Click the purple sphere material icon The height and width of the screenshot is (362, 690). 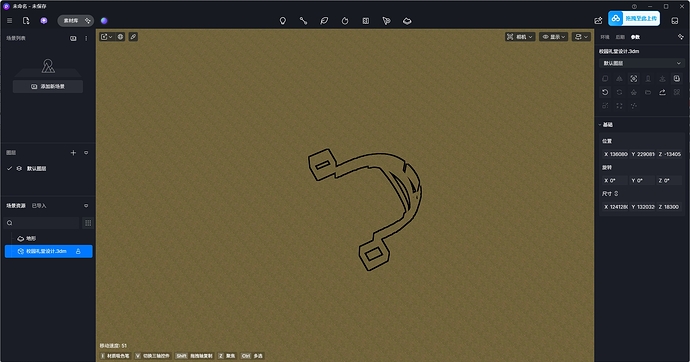pyautogui.click(x=104, y=21)
